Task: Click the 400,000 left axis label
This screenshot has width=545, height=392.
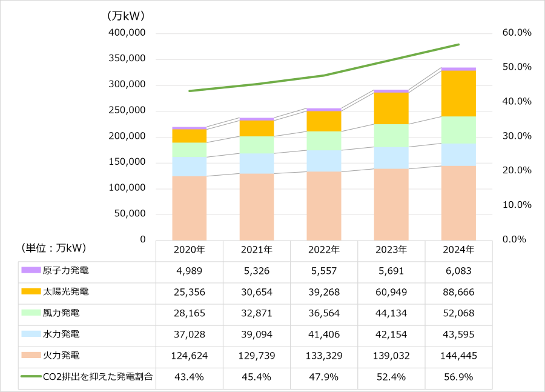Action: pyautogui.click(x=127, y=33)
